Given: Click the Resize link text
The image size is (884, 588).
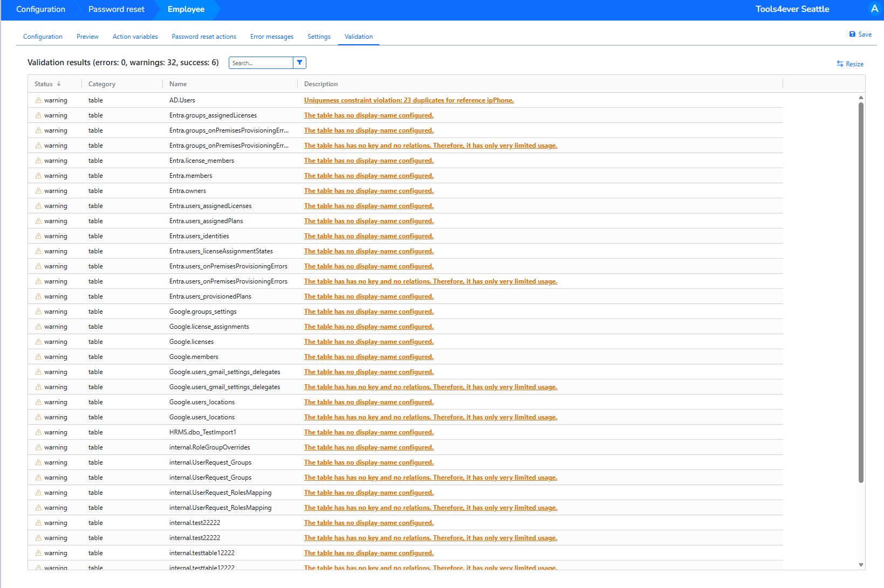Looking at the screenshot, I should pyautogui.click(x=854, y=64).
